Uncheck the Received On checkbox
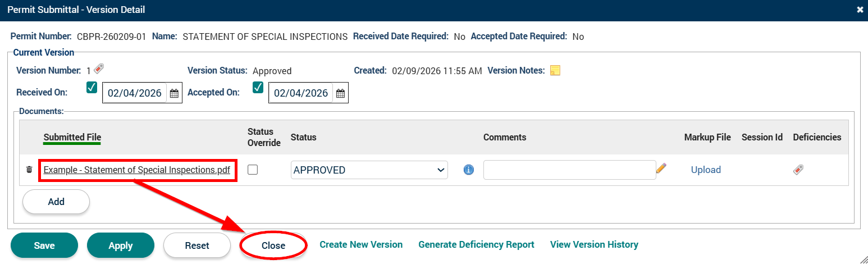 tap(92, 88)
